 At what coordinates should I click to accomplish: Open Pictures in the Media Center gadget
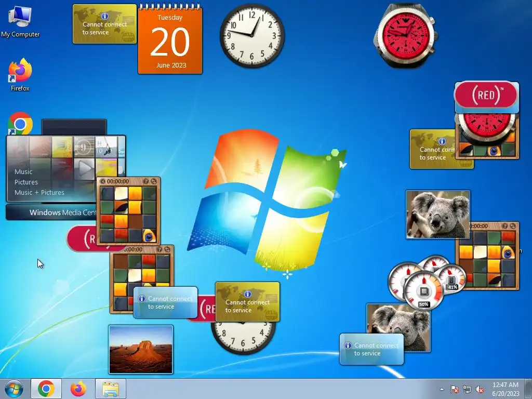tap(26, 182)
